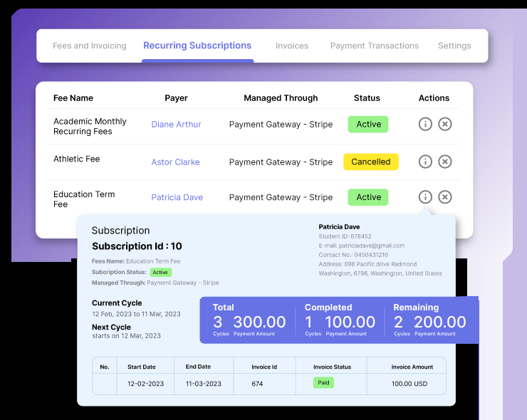Click Active status badge for Diane Arthur

pos(368,125)
